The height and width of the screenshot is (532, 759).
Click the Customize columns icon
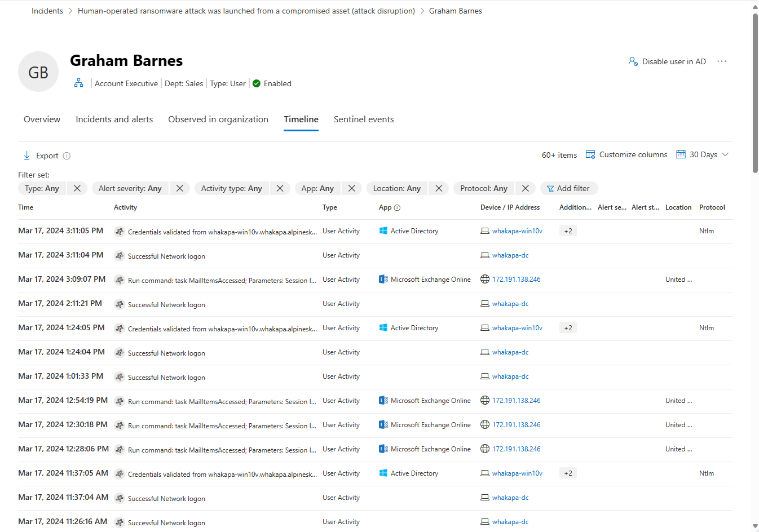click(x=590, y=154)
